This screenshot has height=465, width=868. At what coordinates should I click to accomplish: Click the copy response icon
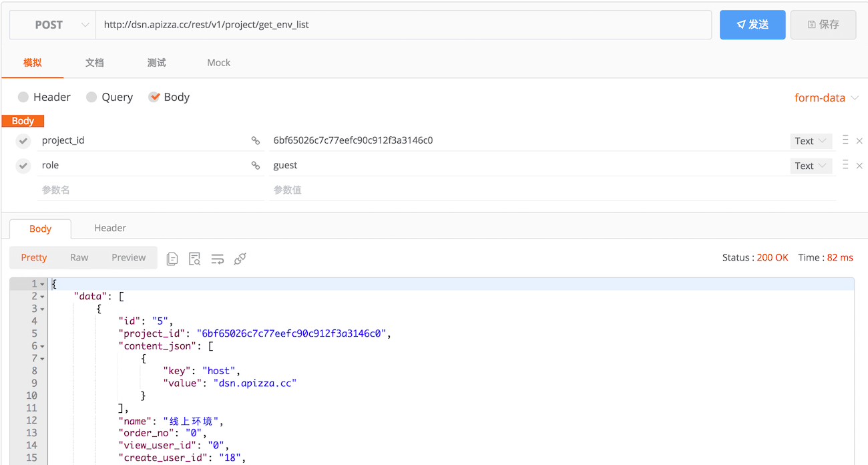(172, 259)
